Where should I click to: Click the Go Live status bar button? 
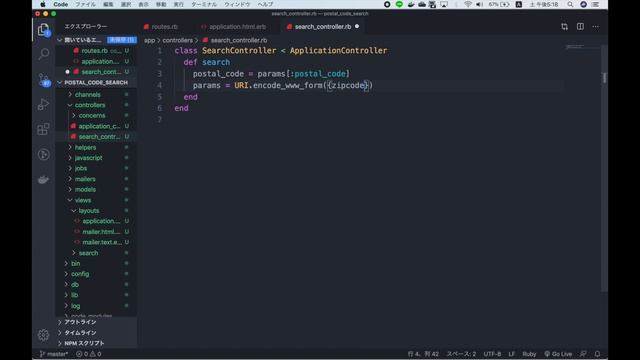[558, 354]
